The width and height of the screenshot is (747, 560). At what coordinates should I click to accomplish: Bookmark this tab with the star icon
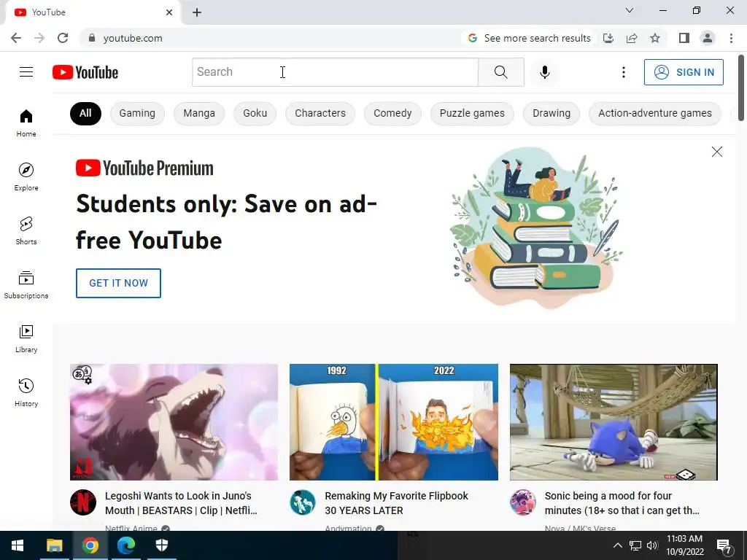coord(655,38)
